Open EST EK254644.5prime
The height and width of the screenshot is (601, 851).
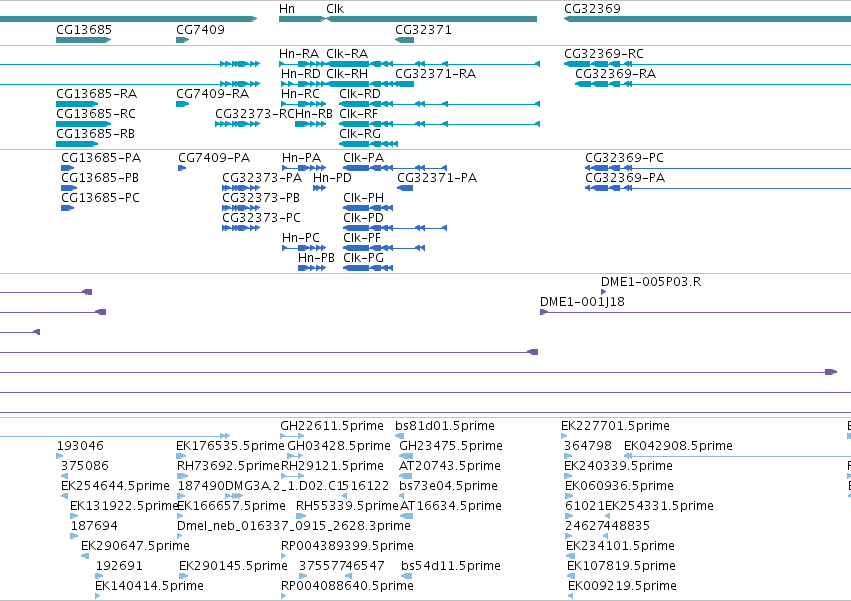click(x=116, y=486)
